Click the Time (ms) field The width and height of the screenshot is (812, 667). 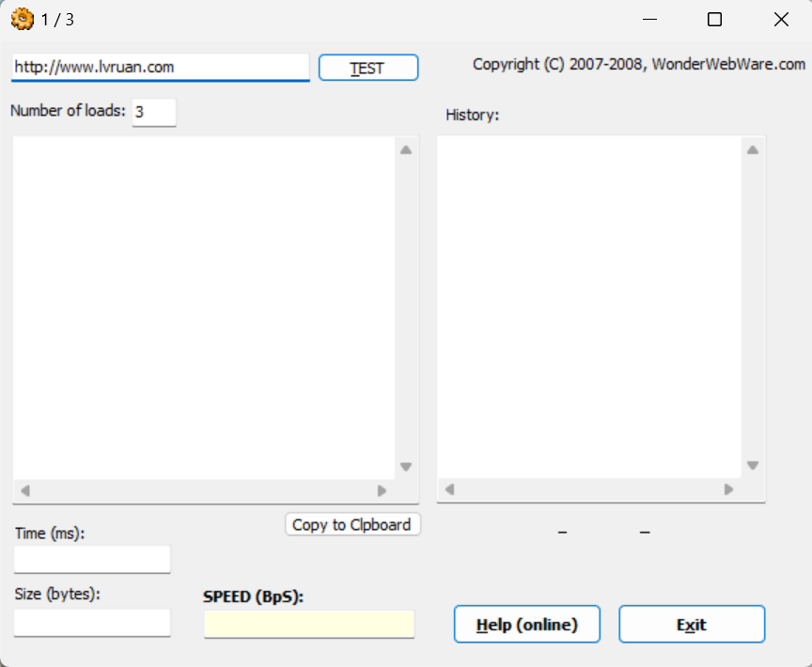[91, 559]
